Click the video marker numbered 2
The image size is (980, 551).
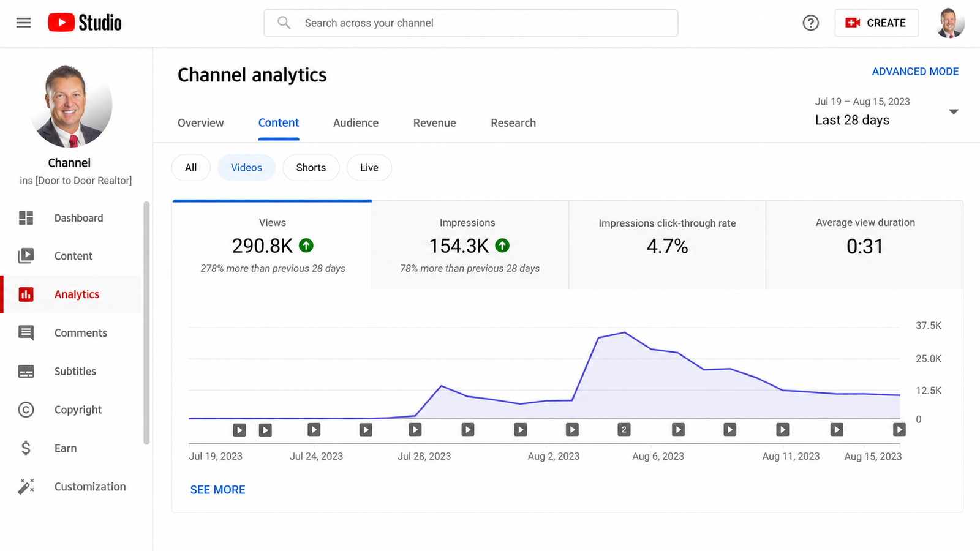pyautogui.click(x=624, y=430)
